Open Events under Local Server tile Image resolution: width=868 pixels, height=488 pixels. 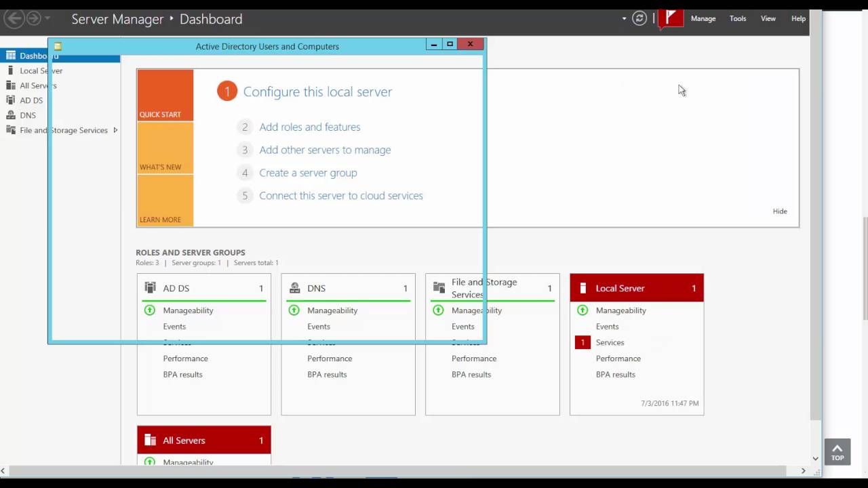pos(607,327)
